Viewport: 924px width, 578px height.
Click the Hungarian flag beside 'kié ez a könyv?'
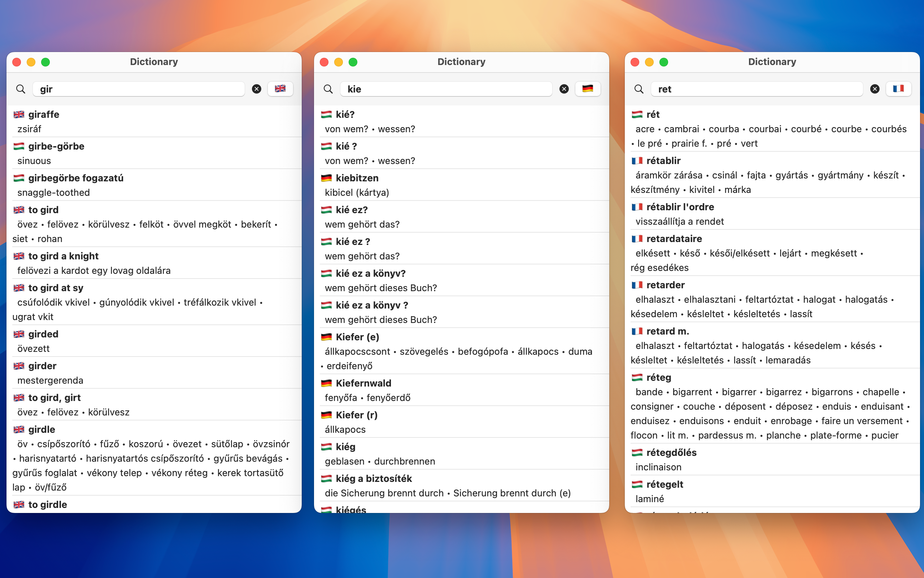tap(326, 273)
